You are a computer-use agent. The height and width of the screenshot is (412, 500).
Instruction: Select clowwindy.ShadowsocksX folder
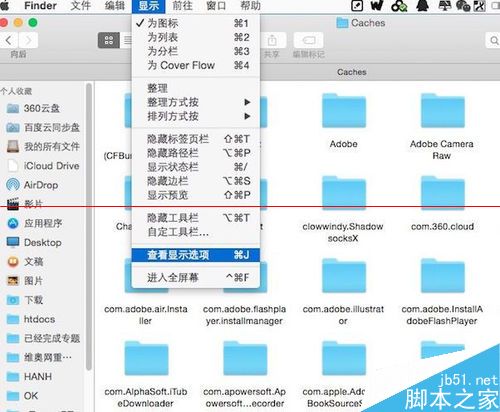tap(344, 194)
